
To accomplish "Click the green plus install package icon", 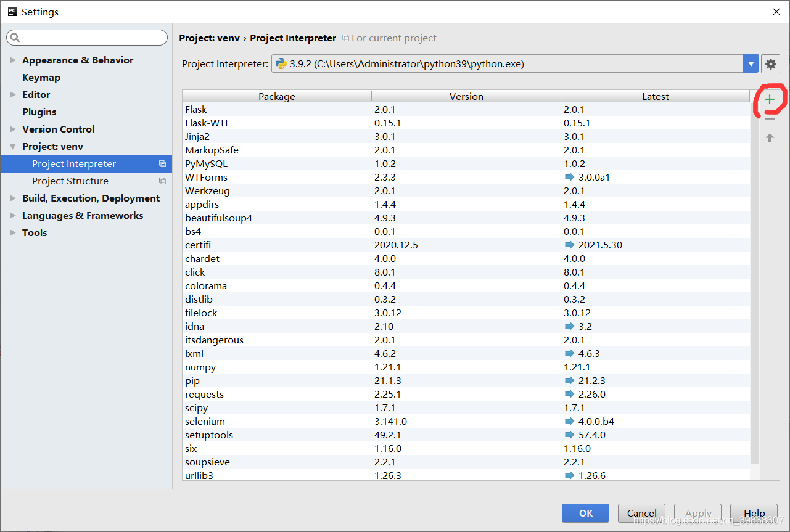I will point(770,99).
